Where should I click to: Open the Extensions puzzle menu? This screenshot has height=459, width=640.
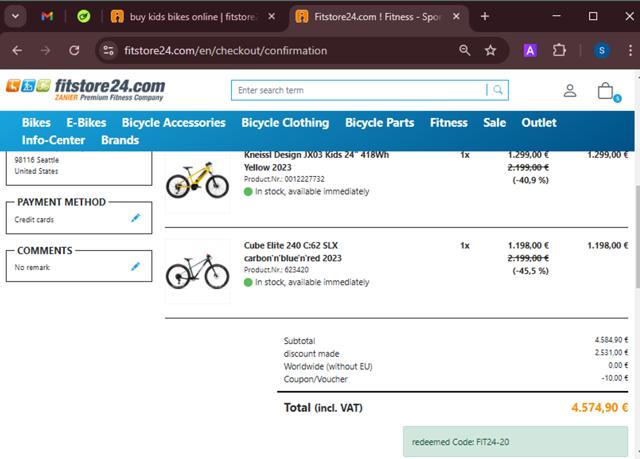[x=559, y=50]
